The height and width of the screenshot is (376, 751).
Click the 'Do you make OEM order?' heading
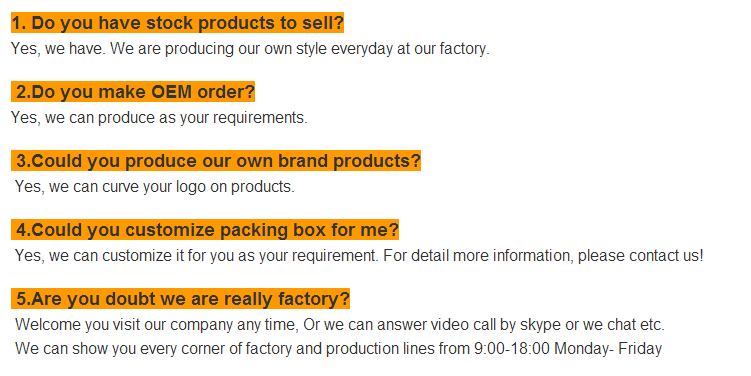coord(133,91)
